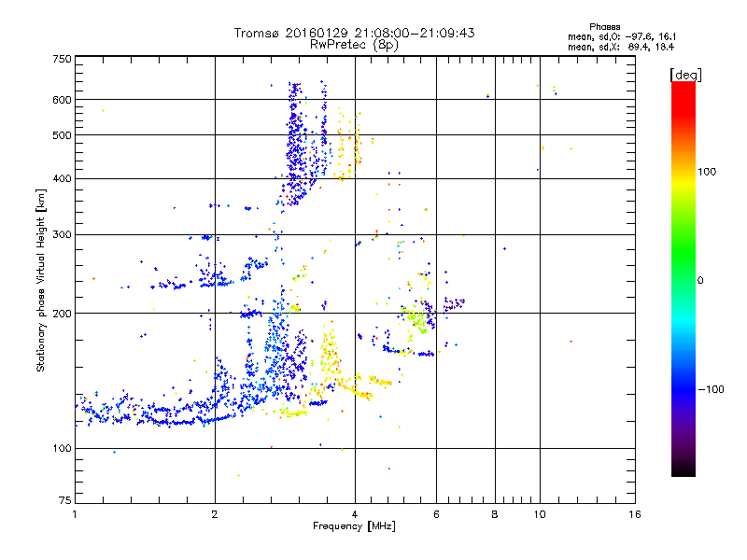747x560 pixels.
Task: Click the '[deg]' colorbar label
Action: tap(685, 75)
